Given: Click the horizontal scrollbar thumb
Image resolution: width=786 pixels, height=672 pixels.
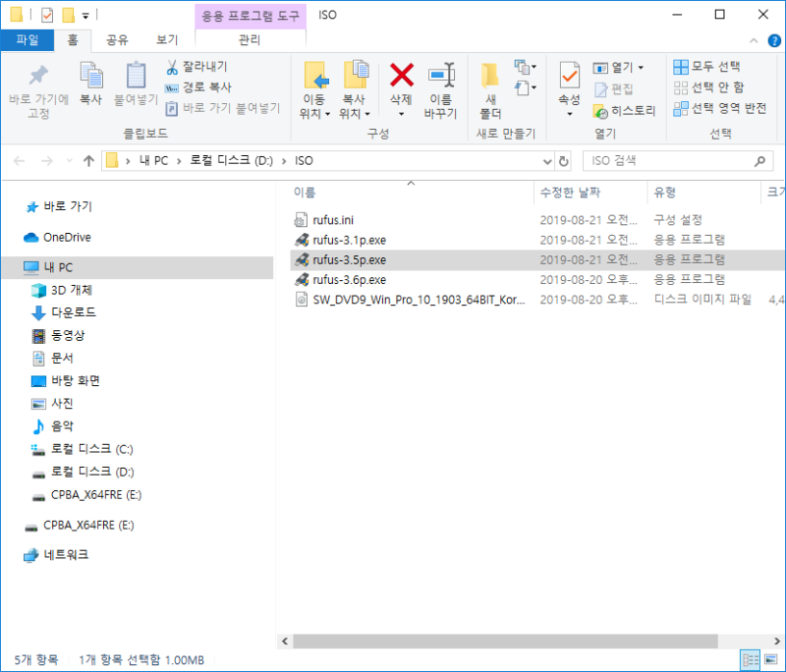Looking at the screenshot, I should tap(505, 641).
